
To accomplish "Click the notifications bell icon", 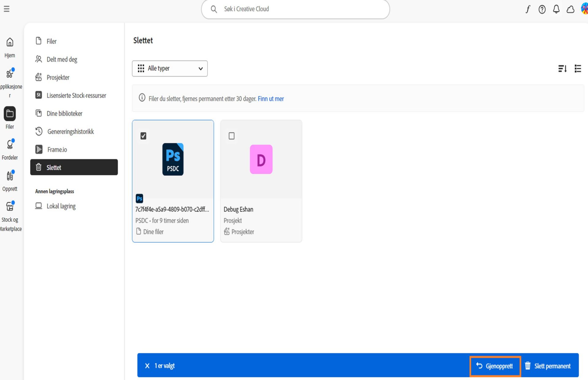I will [x=556, y=9].
